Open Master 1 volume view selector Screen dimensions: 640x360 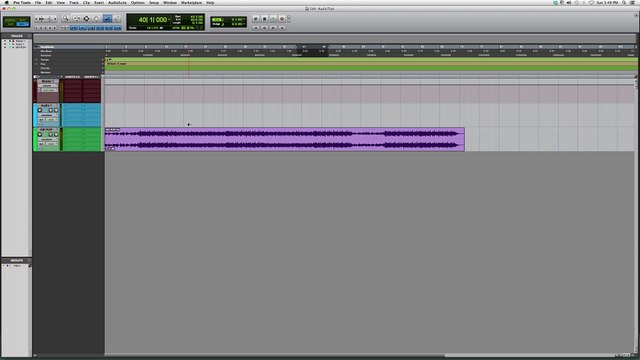click(48, 86)
